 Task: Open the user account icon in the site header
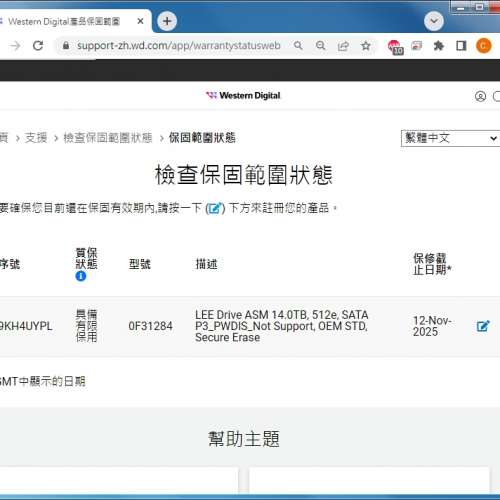[480, 96]
